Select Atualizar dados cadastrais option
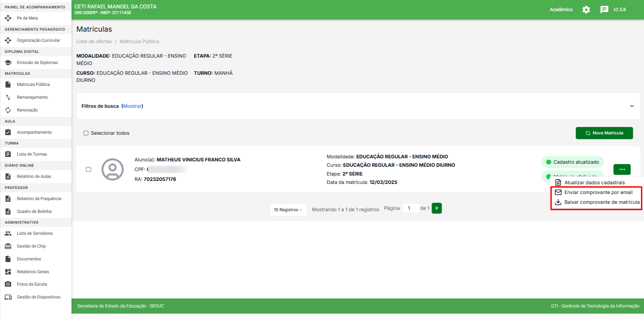644x319 pixels. click(594, 183)
